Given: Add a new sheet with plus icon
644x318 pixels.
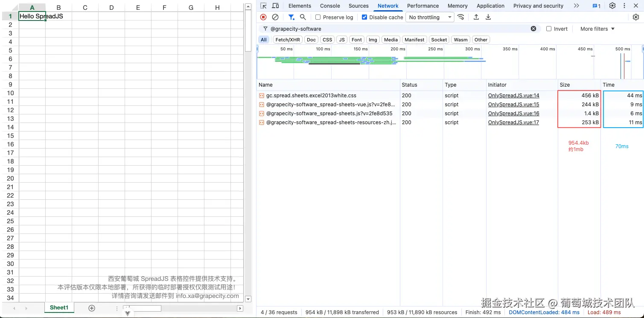Looking at the screenshot, I should click(x=91, y=308).
